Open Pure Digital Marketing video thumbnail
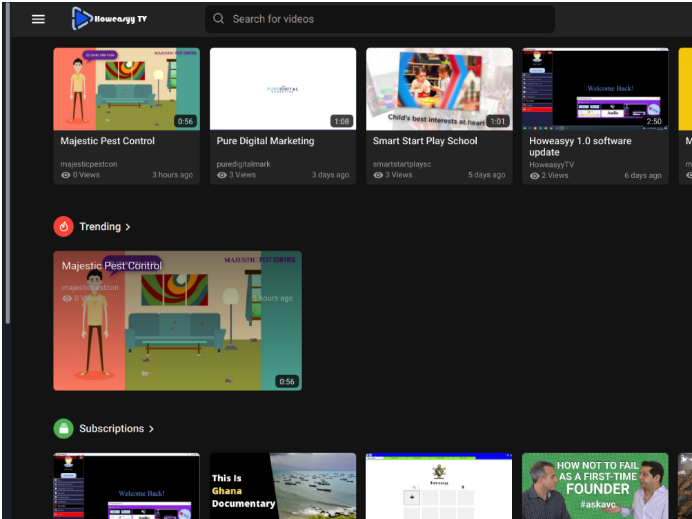692x519 pixels. (x=283, y=89)
